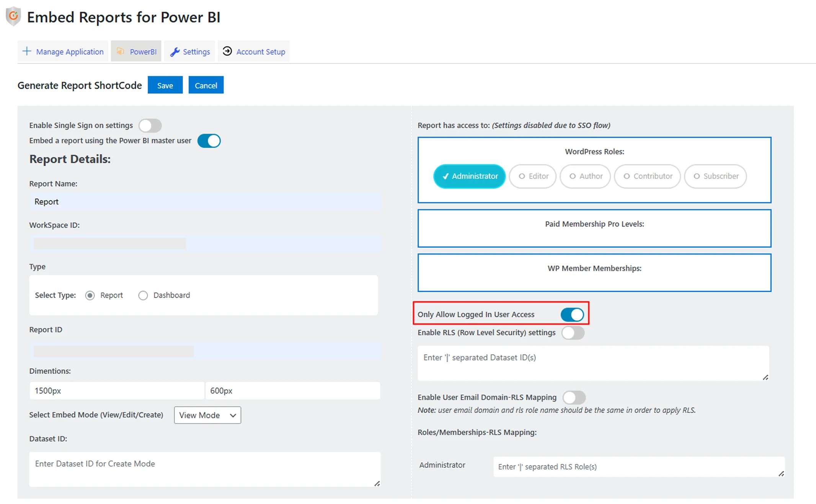The width and height of the screenshot is (816, 504).
Task: Click the Dataset ID for Create Mode textarea
Action: coord(205,469)
